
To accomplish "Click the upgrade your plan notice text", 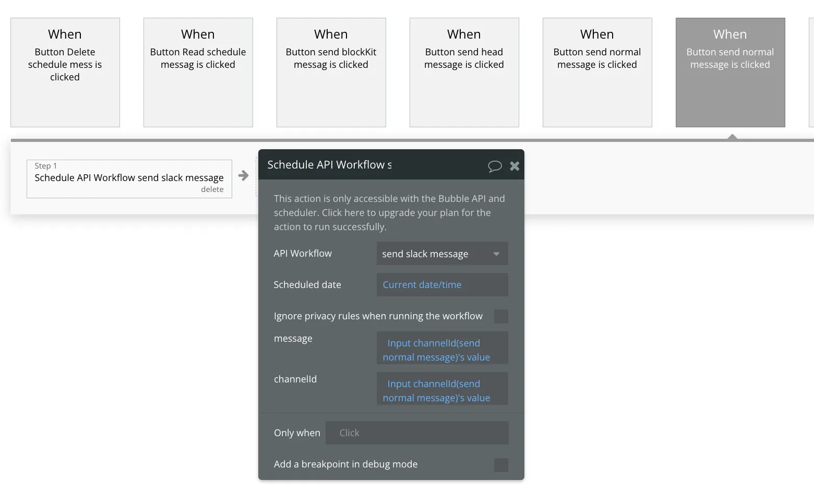I will 389,212.
